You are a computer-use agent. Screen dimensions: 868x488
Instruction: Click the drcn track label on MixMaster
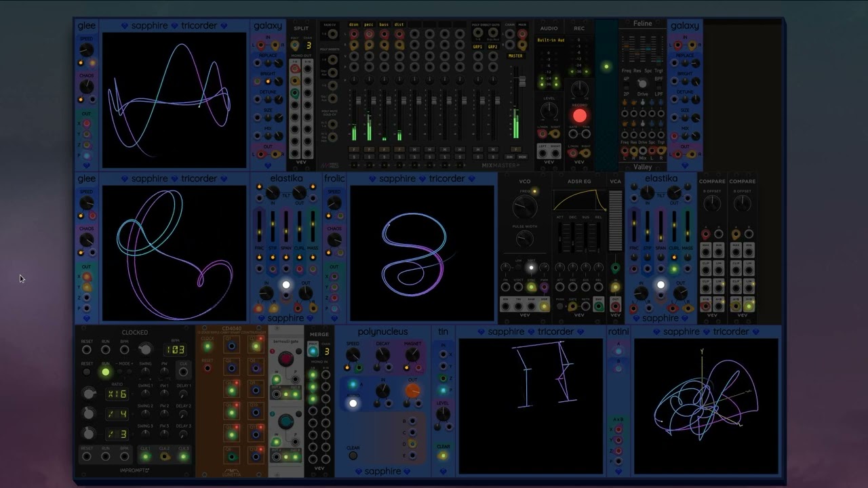coord(354,25)
